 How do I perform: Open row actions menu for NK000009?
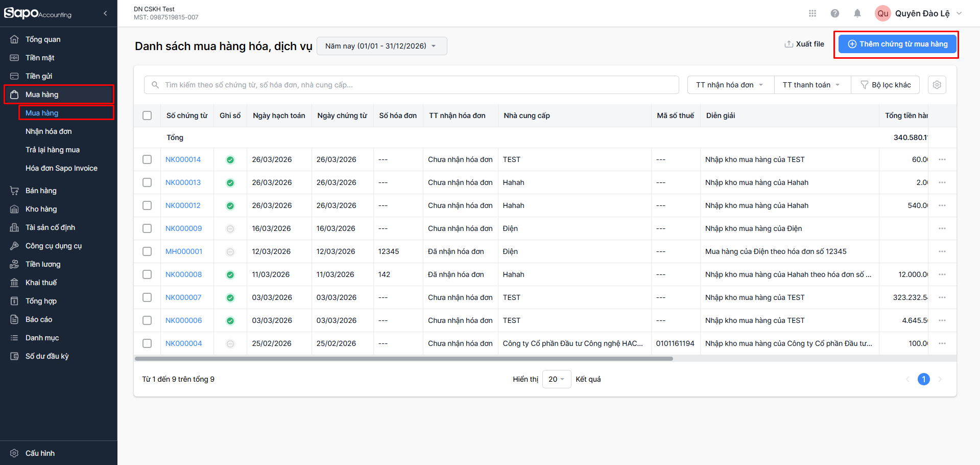pos(942,228)
